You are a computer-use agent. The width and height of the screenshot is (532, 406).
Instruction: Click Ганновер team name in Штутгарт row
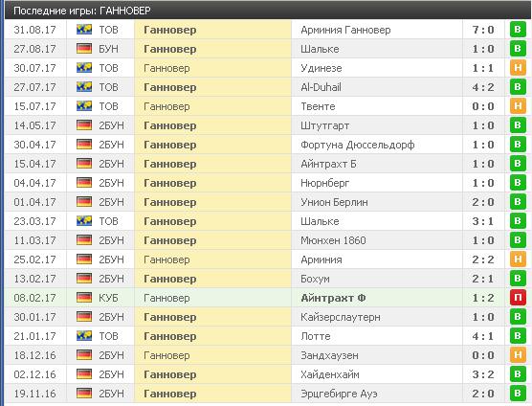[170, 125]
